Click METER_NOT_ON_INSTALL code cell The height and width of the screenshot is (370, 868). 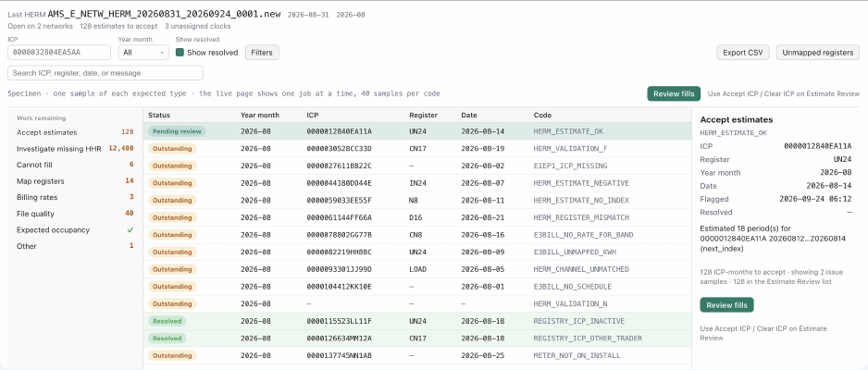[x=576, y=355]
